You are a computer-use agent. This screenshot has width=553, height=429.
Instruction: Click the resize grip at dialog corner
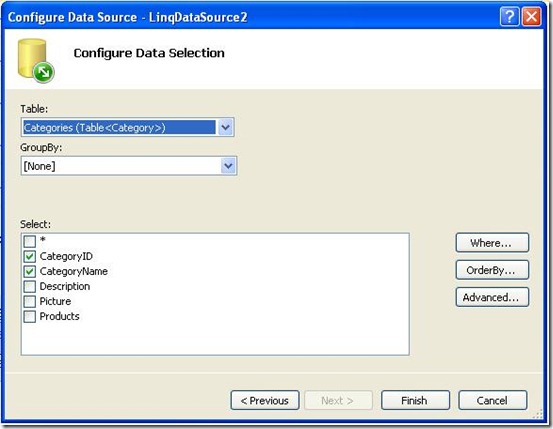537,414
